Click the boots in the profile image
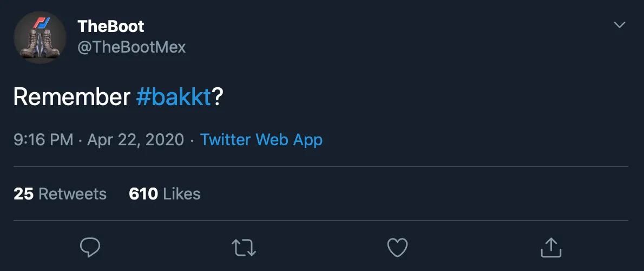The height and width of the screenshot is (271, 644). tap(39, 44)
